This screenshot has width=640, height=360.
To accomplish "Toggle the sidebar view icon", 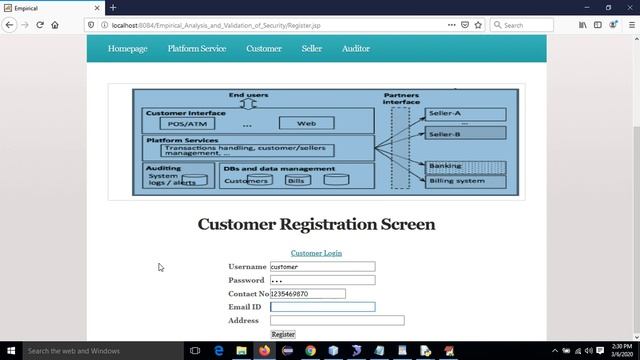I will click(598, 25).
